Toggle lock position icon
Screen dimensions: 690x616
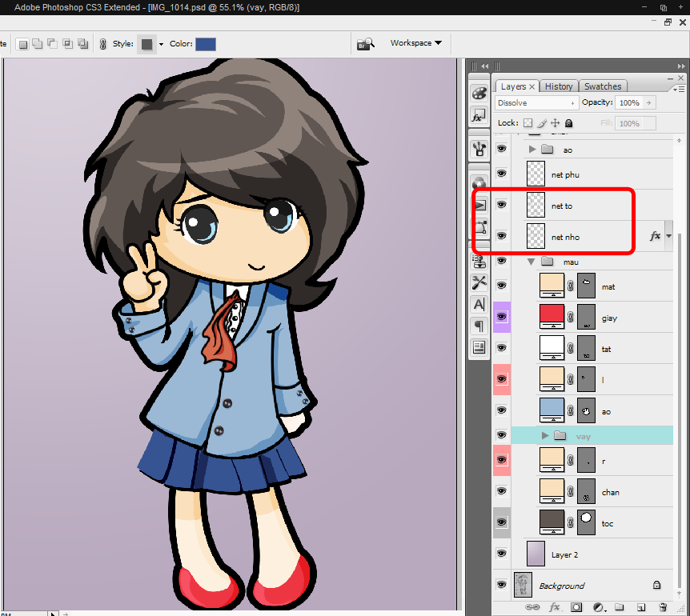tap(556, 123)
